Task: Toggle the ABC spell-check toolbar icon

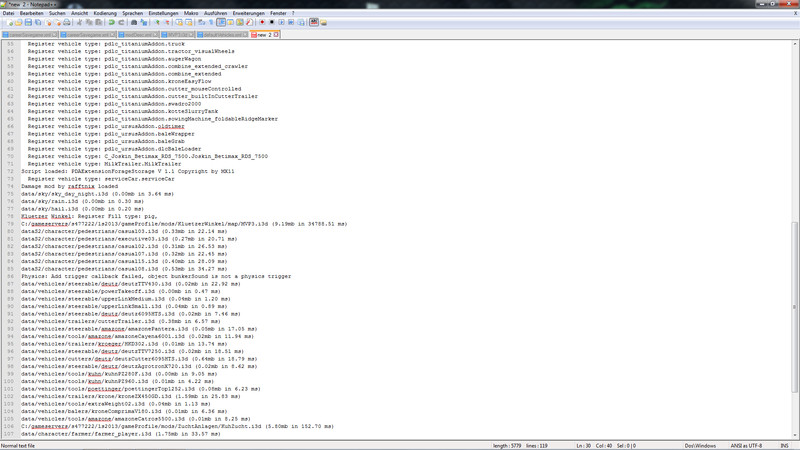Action: coord(314,22)
